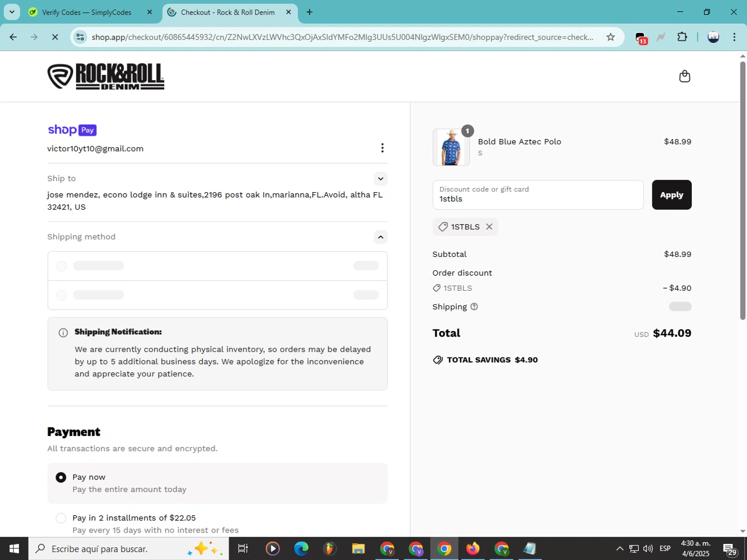Open the network icon in system tray
Screen dimensions: 747x560
pyautogui.click(x=634, y=549)
